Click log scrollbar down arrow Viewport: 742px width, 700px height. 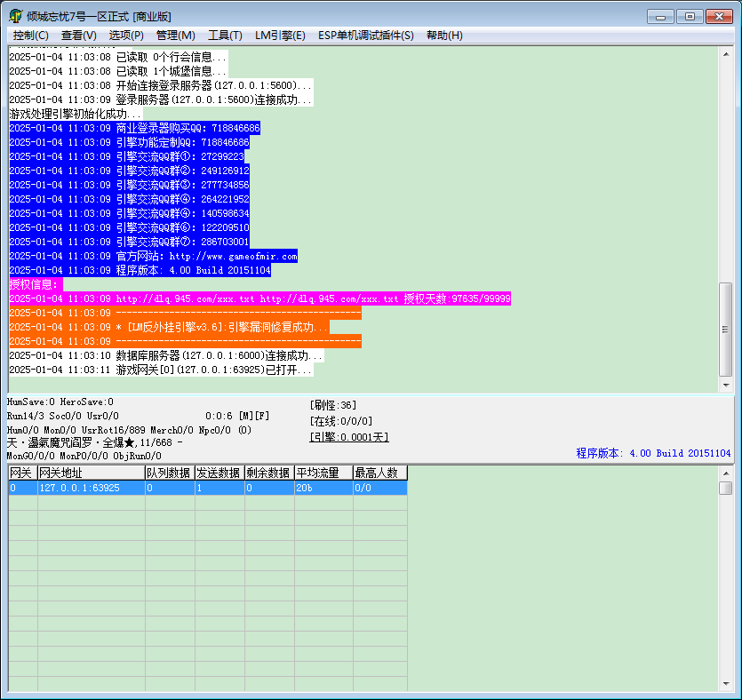pos(725,386)
